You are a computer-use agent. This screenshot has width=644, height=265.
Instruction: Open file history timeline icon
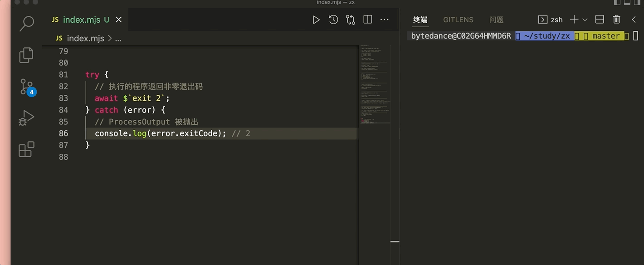point(333,20)
